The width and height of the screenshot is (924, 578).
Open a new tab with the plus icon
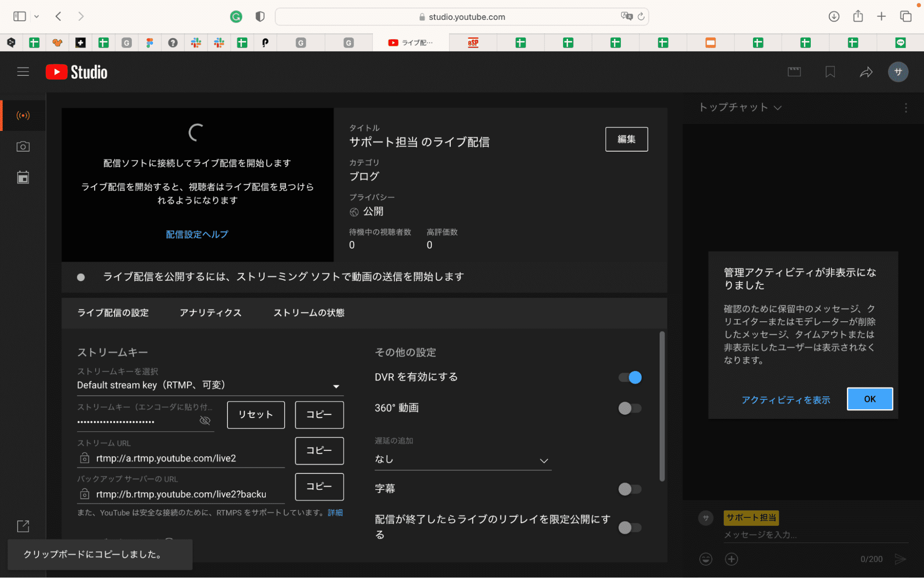tap(881, 17)
